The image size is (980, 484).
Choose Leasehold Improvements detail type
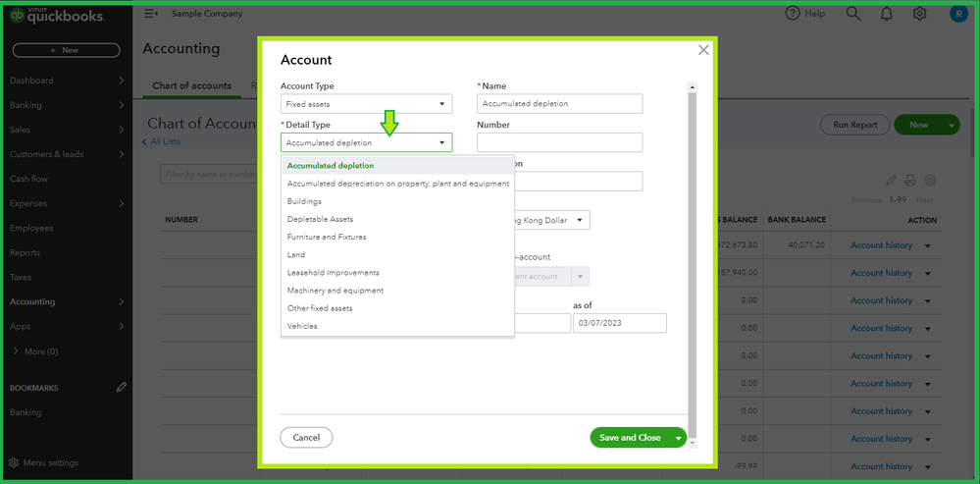point(398,273)
